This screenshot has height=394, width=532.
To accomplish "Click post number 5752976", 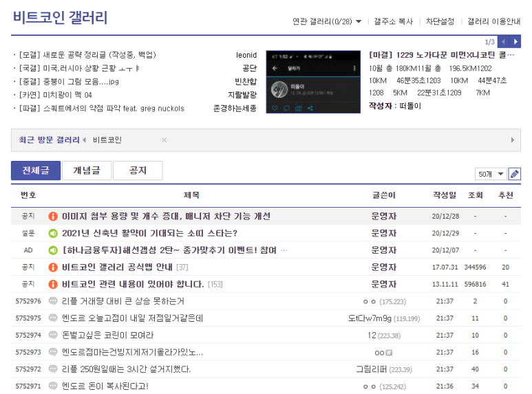I will click(28, 301).
